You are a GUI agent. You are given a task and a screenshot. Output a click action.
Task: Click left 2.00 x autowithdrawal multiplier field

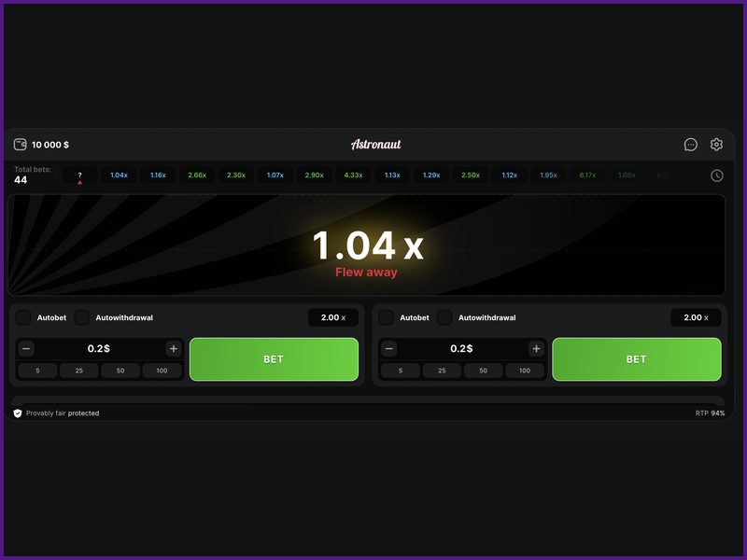(x=332, y=317)
